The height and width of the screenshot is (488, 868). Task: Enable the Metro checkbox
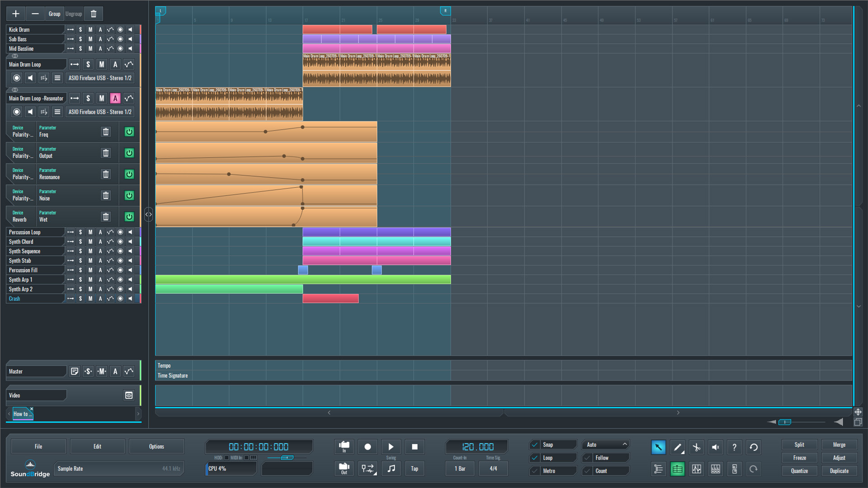[x=535, y=471]
